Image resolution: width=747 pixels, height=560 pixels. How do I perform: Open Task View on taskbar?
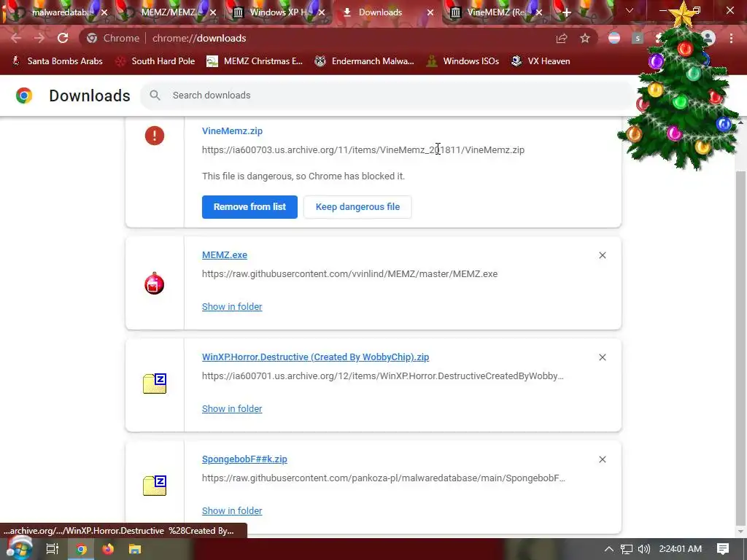(53, 549)
